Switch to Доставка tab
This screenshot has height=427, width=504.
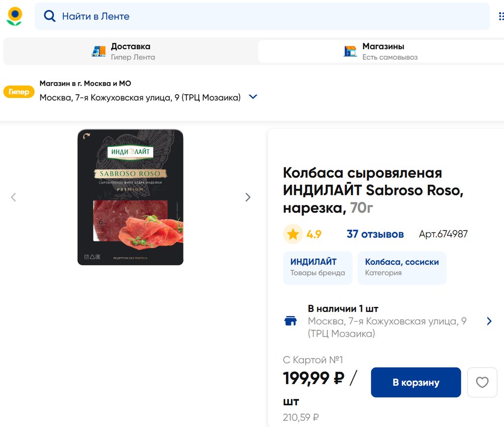click(130, 51)
